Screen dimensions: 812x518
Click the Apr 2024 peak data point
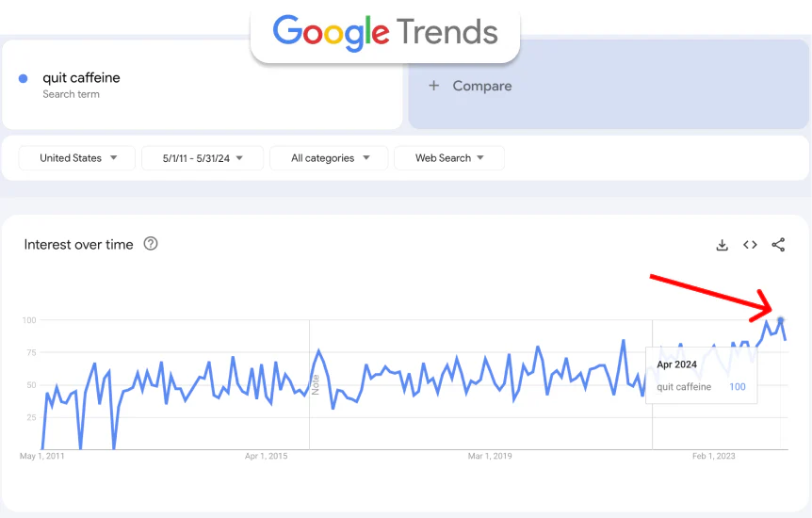780,320
